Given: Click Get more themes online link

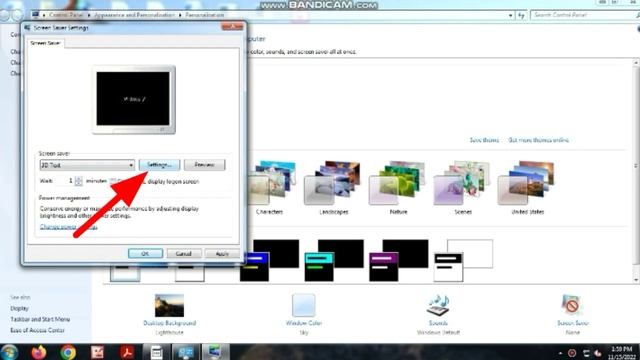Looking at the screenshot, I should tap(538, 140).
